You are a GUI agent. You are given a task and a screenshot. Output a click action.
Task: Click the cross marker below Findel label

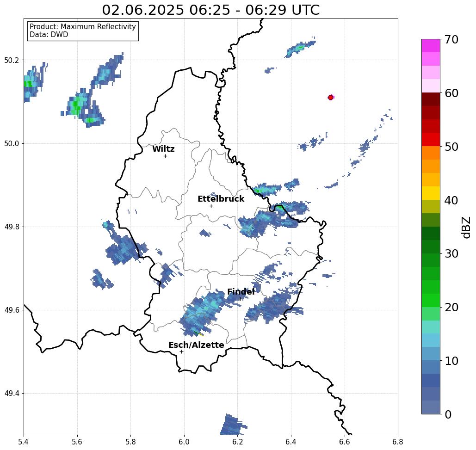[241, 299]
